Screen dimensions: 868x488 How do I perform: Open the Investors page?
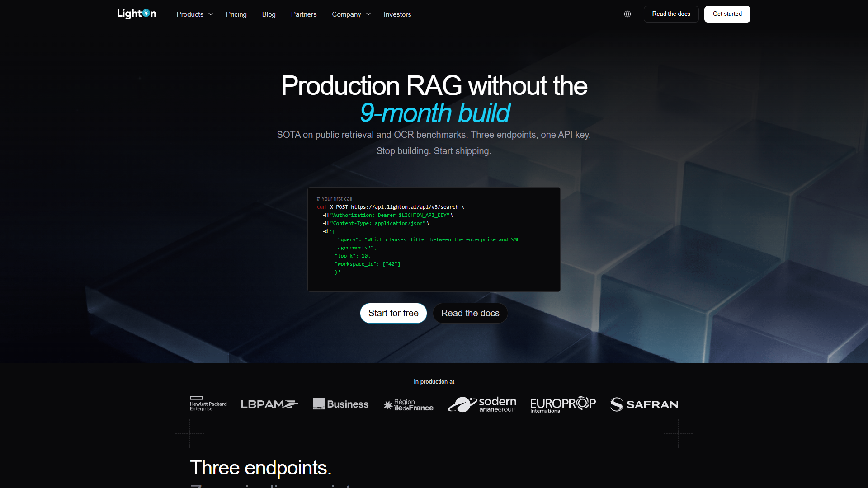(x=397, y=14)
